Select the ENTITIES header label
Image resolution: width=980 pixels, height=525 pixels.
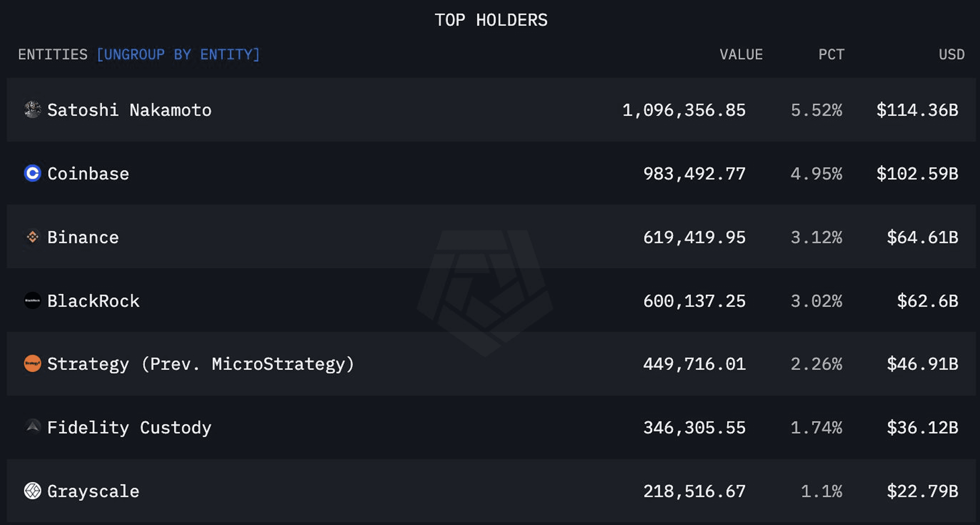(x=53, y=54)
